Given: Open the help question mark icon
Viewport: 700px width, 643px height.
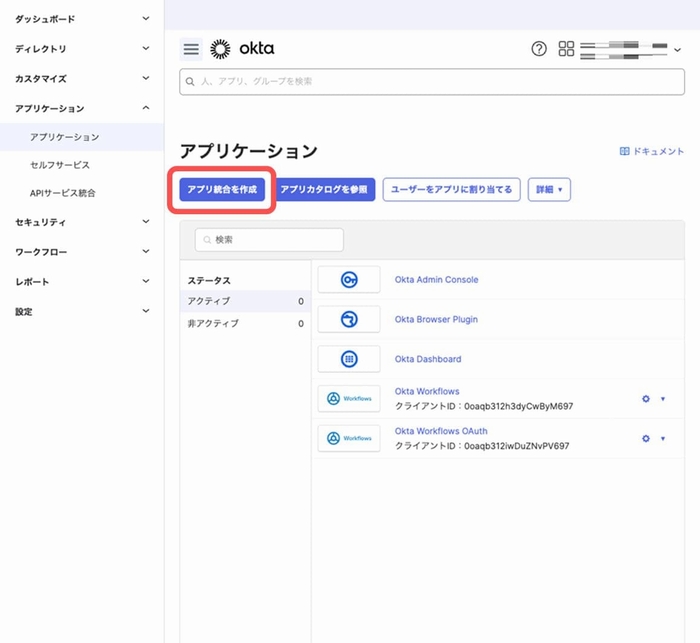Looking at the screenshot, I should coord(539,48).
